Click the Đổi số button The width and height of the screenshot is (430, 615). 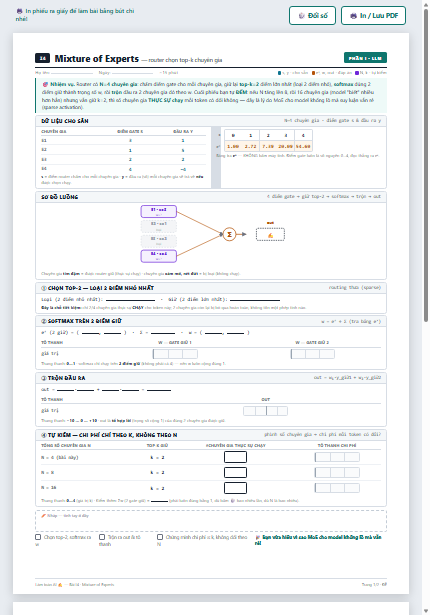(x=312, y=16)
